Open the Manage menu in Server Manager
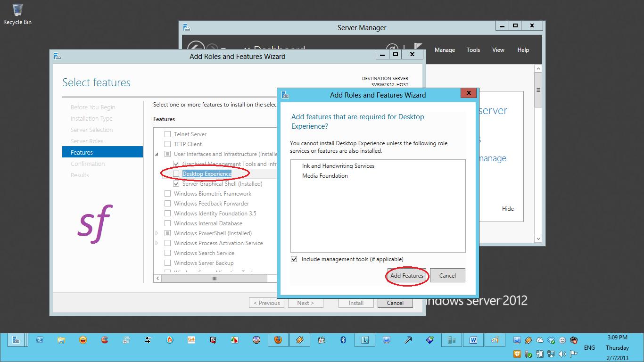Image resolution: width=644 pixels, height=362 pixels. click(x=445, y=50)
